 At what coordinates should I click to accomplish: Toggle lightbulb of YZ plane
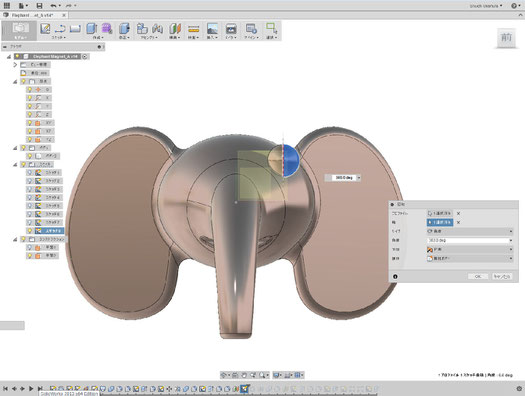pos(29,139)
